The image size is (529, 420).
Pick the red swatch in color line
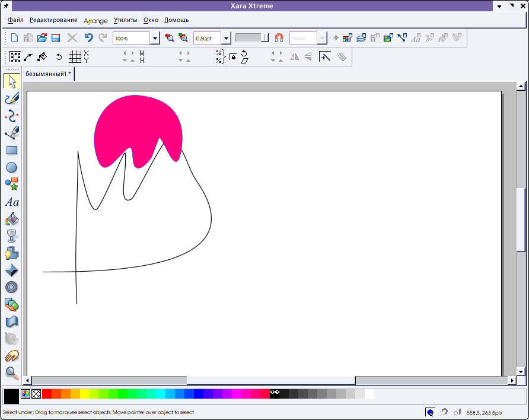pyautogui.click(x=47, y=394)
